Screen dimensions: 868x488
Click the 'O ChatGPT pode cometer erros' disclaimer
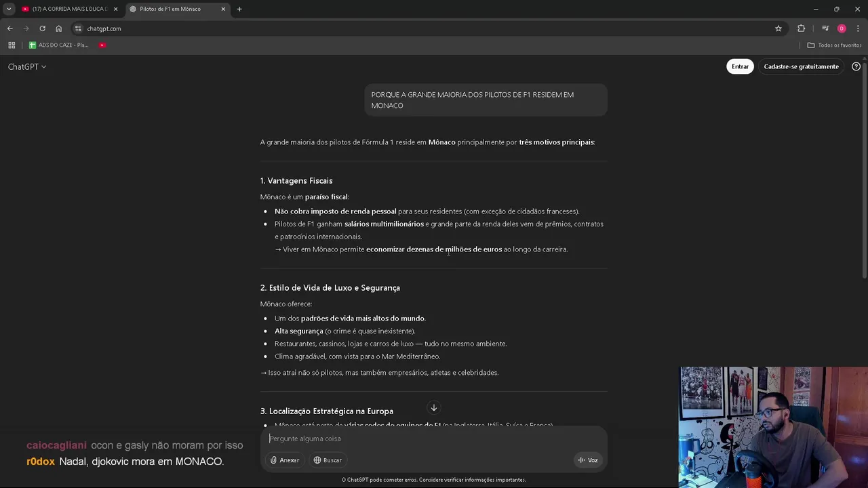point(434,480)
